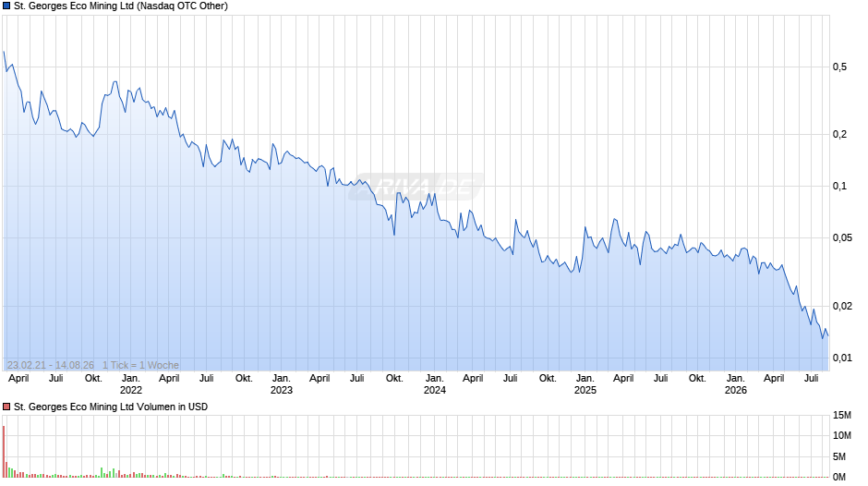Click the 15M volume axis label
868x486 pixels.
click(842, 415)
